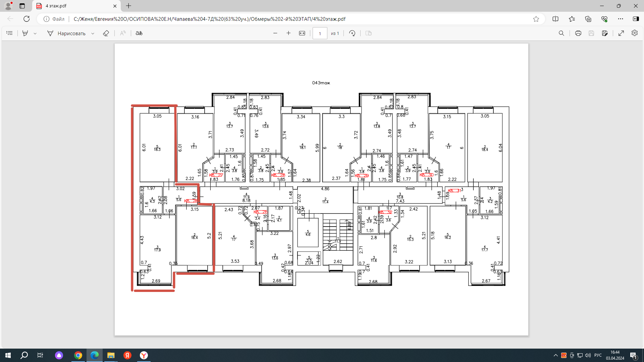The width and height of the screenshot is (644, 362).
Task: Expand the Нарисовать pen options arrow
Action: click(x=93, y=34)
